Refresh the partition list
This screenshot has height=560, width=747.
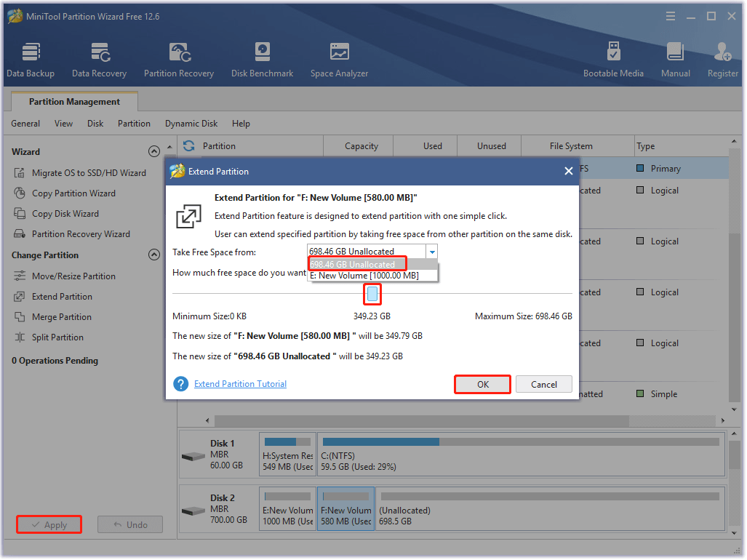[188, 145]
